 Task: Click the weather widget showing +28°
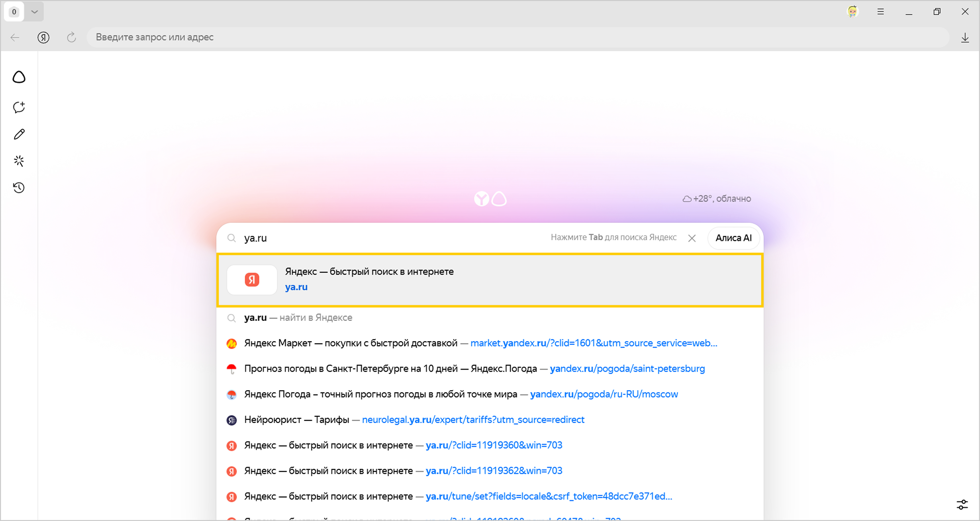717,199
